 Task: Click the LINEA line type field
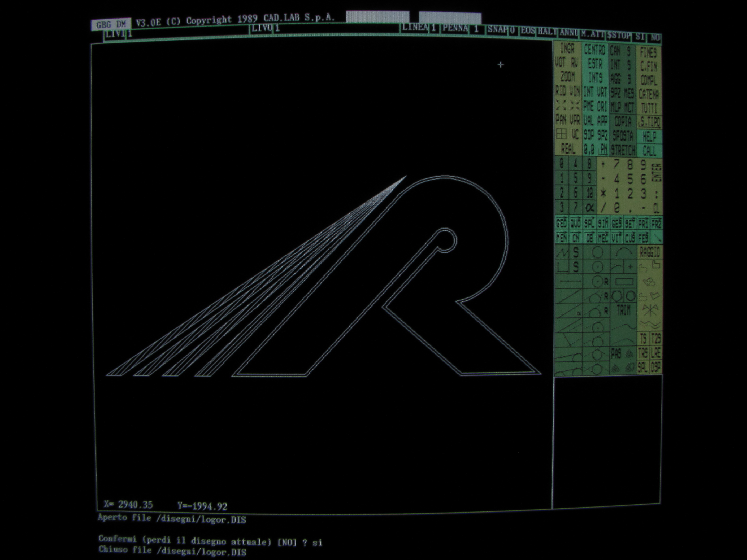coord(420,28)
